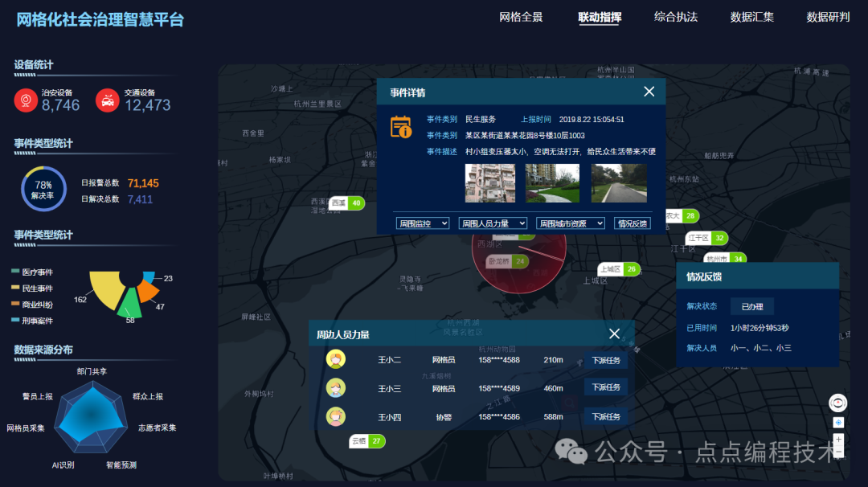Viewport: 868px width, 487px height.
Task: Open the 周围人员力量 dropdown
Action: (x=493, y=223)
